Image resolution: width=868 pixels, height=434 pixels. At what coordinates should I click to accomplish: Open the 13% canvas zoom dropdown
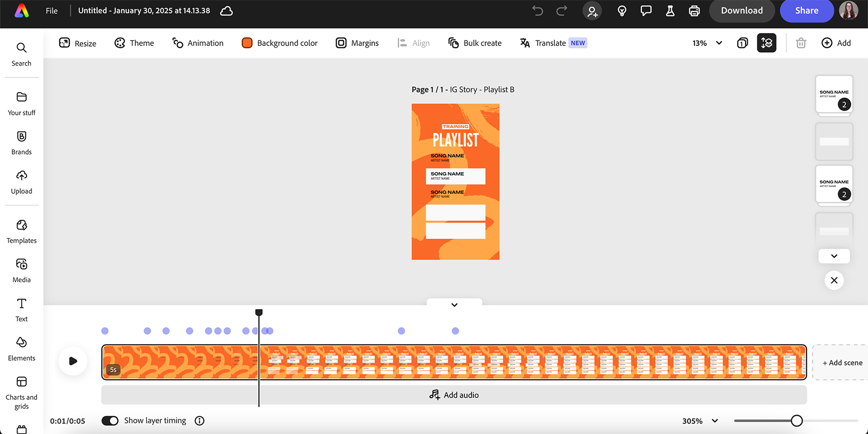707,43
